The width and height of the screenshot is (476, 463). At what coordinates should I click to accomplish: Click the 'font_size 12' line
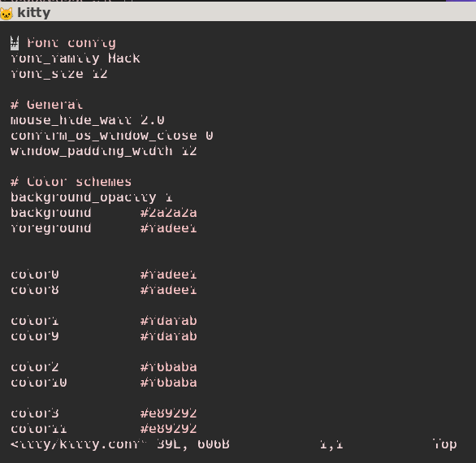coord(59,74)
